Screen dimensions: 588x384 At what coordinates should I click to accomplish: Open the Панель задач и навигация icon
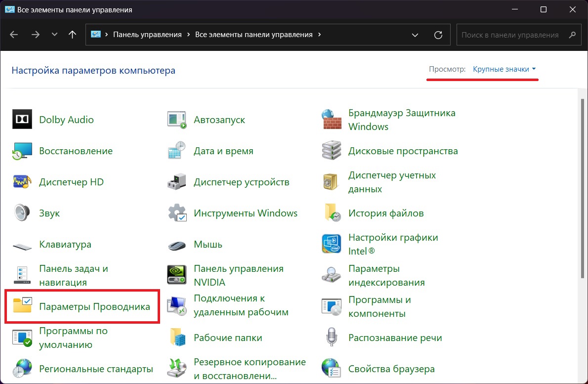(22, 275)
